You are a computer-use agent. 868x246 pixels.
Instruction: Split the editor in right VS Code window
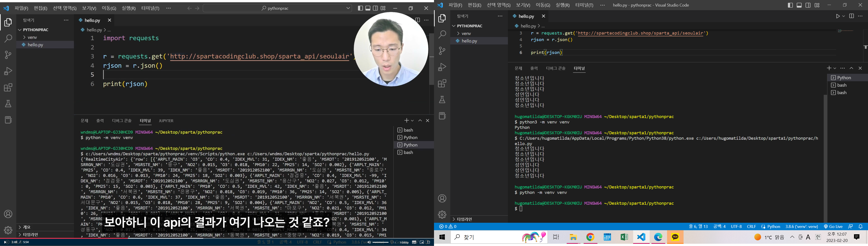tap(851, 16)
